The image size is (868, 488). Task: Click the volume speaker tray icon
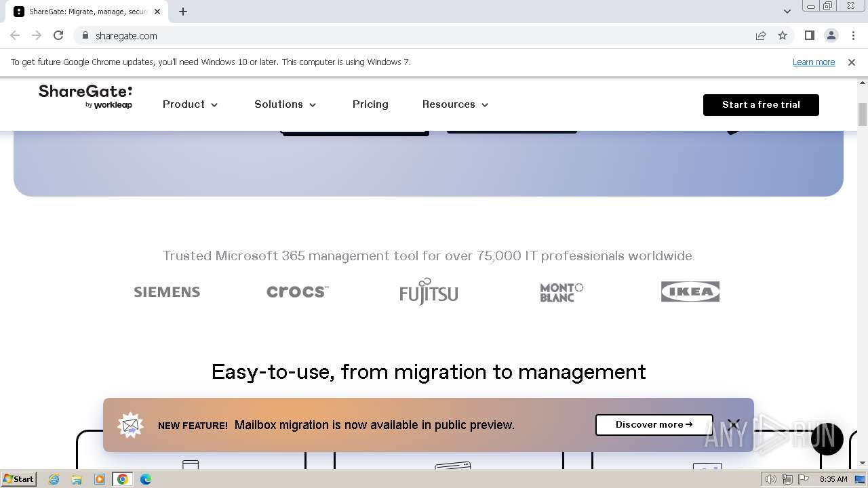[771, 479]
